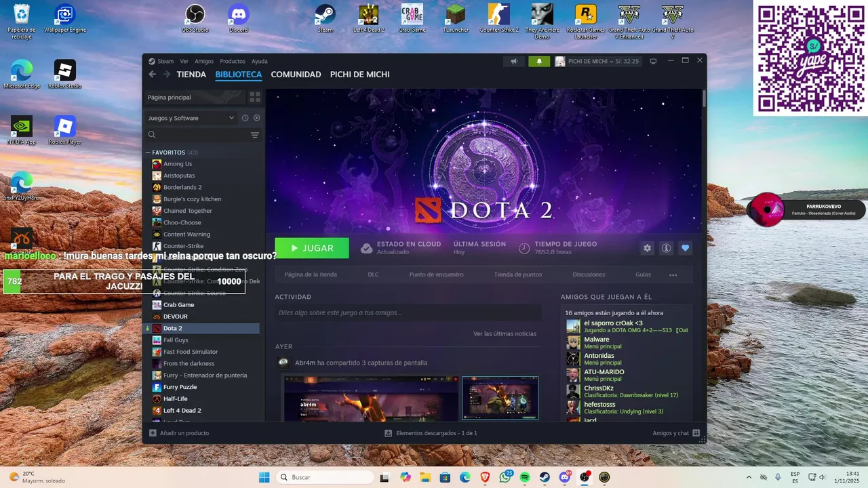Open Página de la tienda link
This screenshot has height=488, width=868.
click(311, 274)
